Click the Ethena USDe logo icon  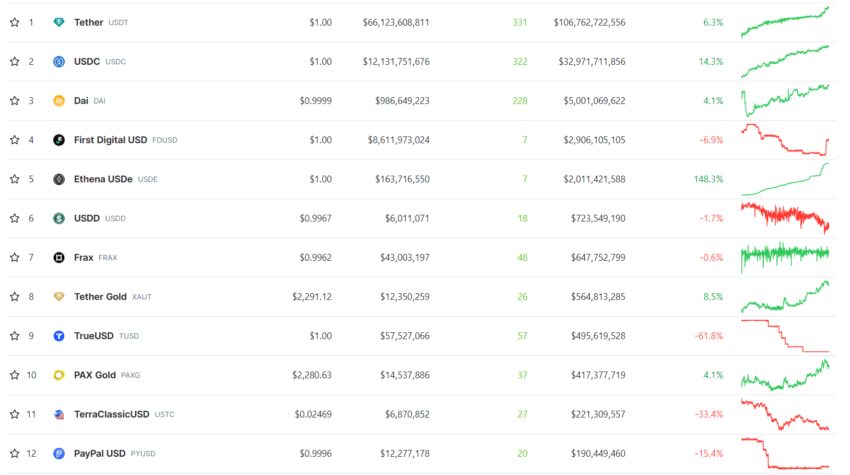click(59, 179)
